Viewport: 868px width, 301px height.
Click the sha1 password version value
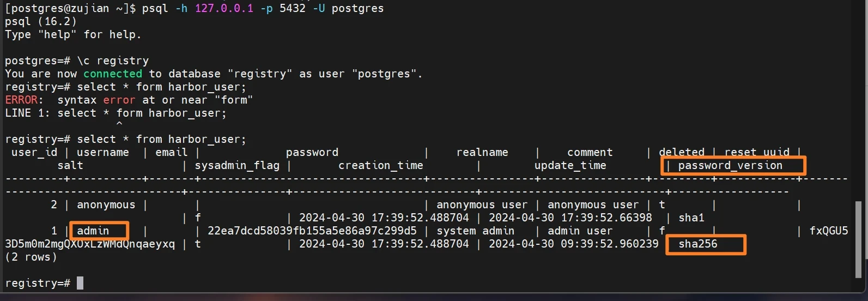pos(691,218)
